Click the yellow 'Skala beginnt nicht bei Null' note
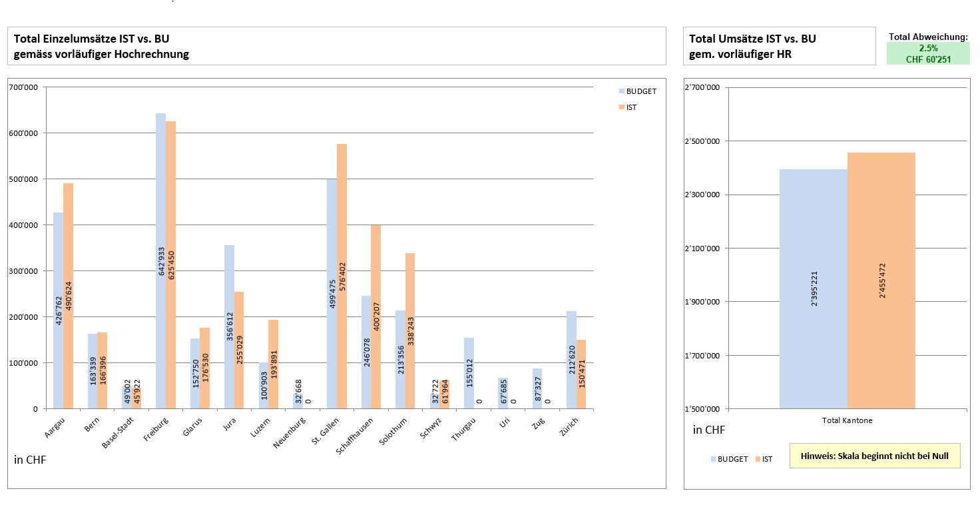980x505 pixels. (x=874, y=456)
